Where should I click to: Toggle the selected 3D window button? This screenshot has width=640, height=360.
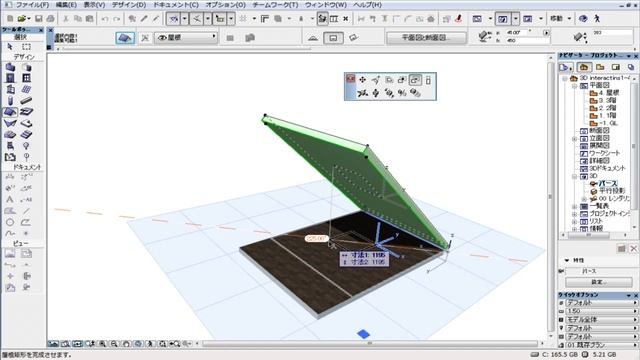click(x=502, y=19)
